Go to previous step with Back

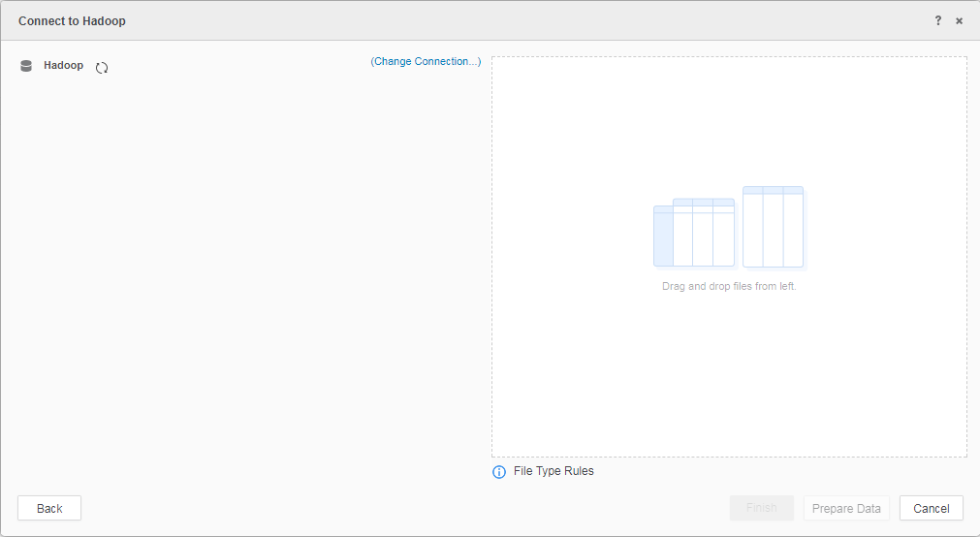point(49,508)
